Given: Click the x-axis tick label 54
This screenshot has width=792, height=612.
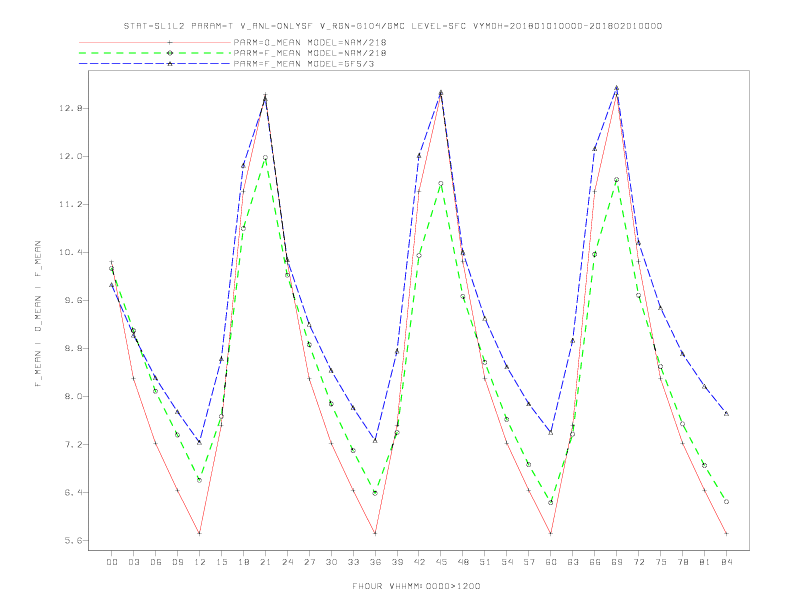Looking at the screenshot, I should (507, 562).
